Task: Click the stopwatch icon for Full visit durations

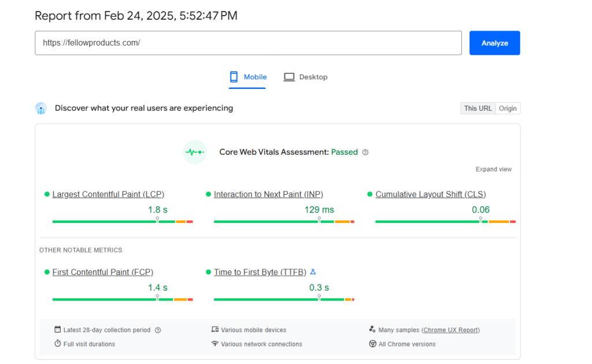Action: point(57,344)
